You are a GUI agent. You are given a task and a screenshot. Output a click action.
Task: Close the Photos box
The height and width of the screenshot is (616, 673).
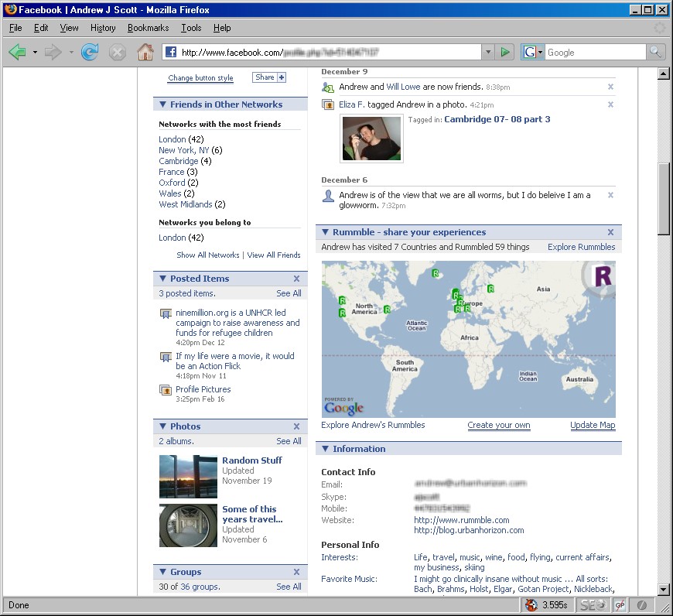[x=296, y=426]
